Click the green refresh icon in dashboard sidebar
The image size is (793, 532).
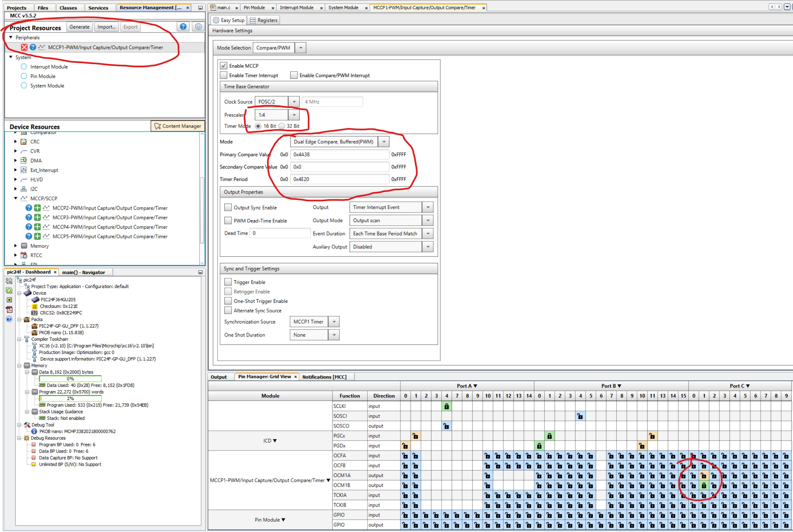[x=9, y=290]
